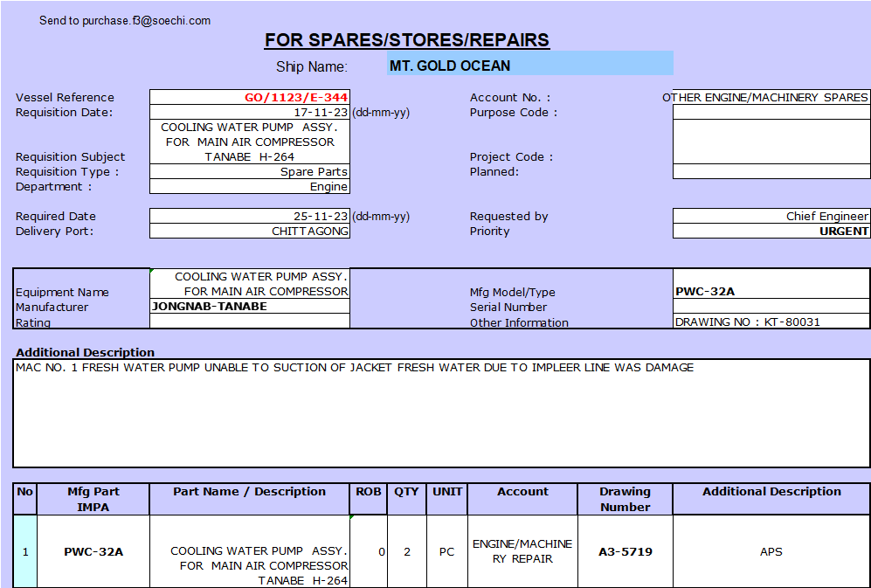Select the Manufacturer JONGNAB-TANABE cell
Viewport: 871px width, 588px height.
[x=250, y=307]
